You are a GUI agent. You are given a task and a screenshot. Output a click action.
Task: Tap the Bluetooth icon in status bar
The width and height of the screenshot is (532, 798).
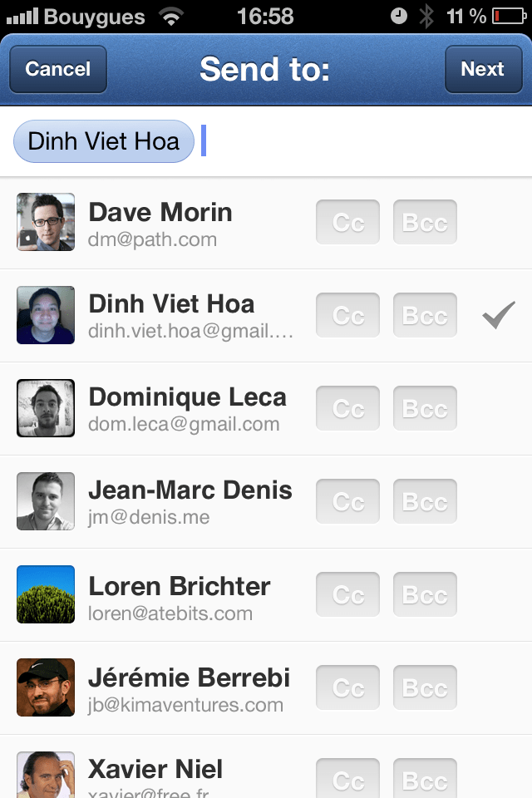(426, 16)
